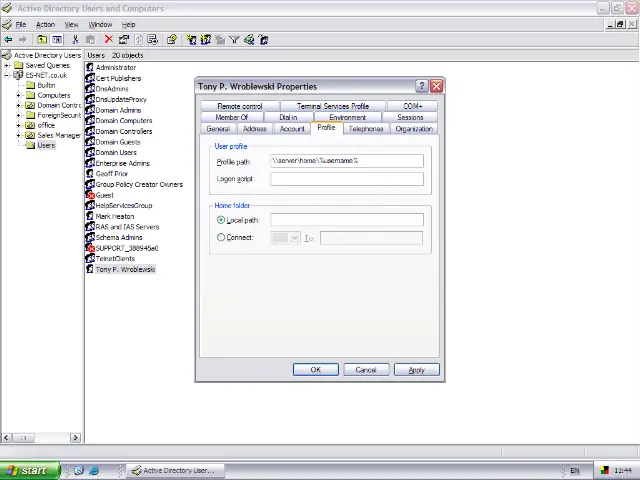The width and height of the screenshot is (640, 480).
Task: Click the Windows Start button
Action: pos(30,471)
